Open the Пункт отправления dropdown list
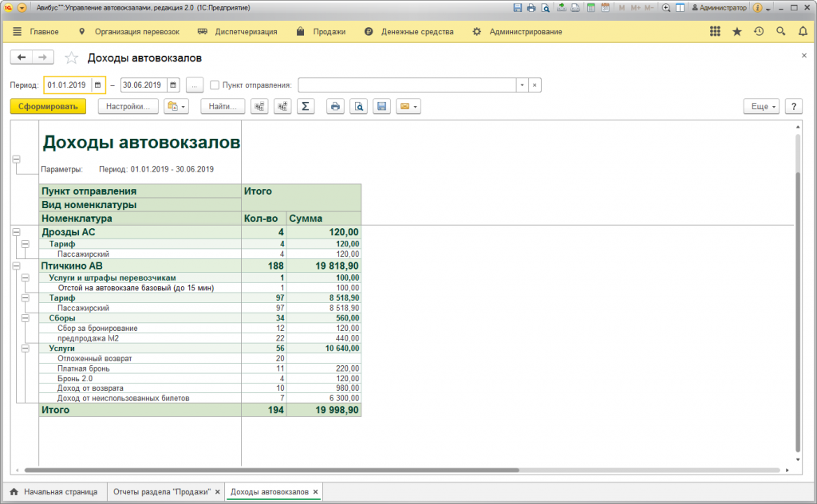The image size is (817, 504). tap(521, 85)
